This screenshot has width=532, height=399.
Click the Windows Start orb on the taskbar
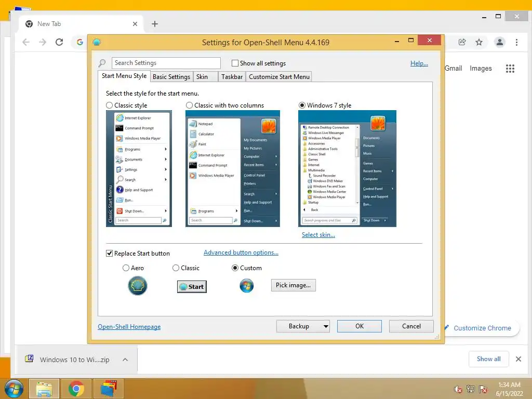click(14, 389)
